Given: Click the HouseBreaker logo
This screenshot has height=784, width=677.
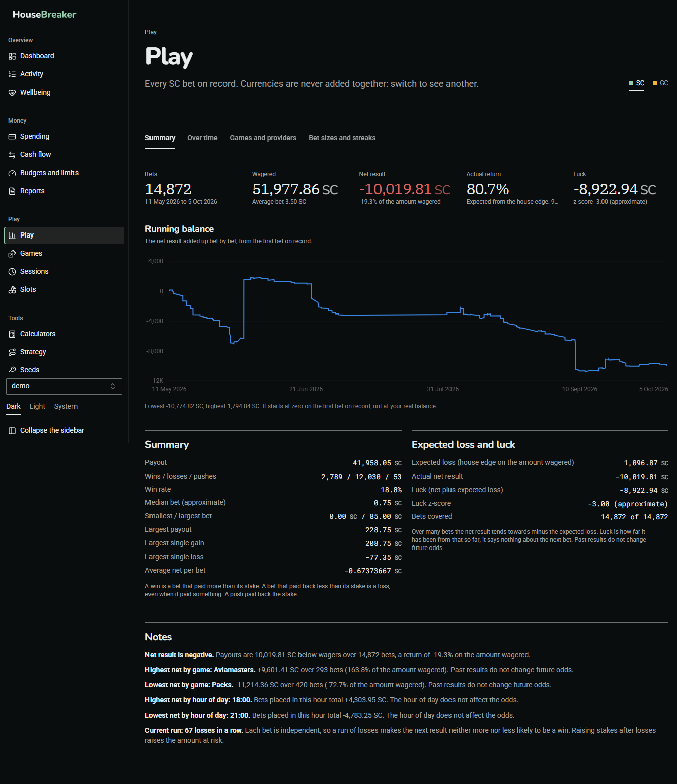Looking at the screenshot, I should (x=44, y=15).
